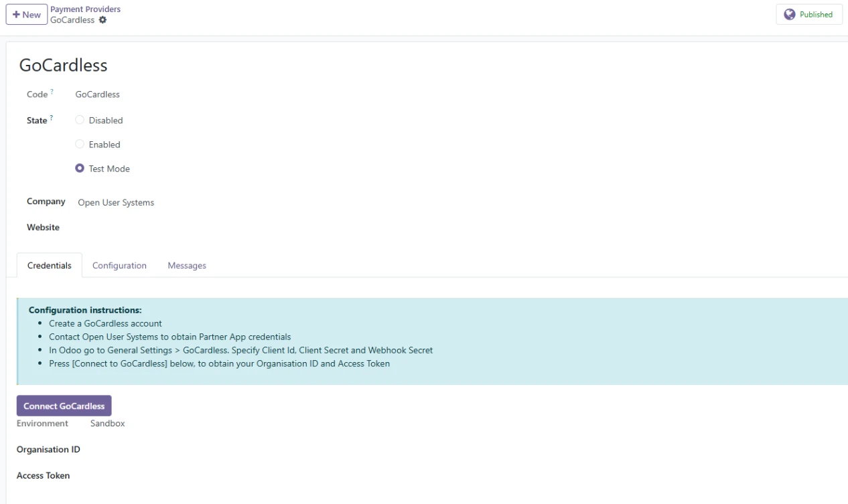Open the gear actions menu beside GoCardless
Screen dimensions: 848x504
click(x=102, y=20)
